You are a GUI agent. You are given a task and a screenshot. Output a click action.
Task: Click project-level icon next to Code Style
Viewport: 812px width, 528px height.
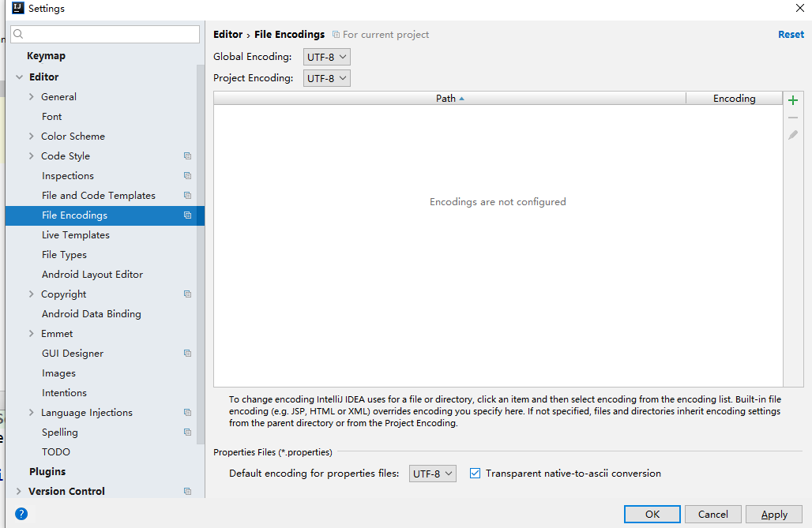coord(187,155)
